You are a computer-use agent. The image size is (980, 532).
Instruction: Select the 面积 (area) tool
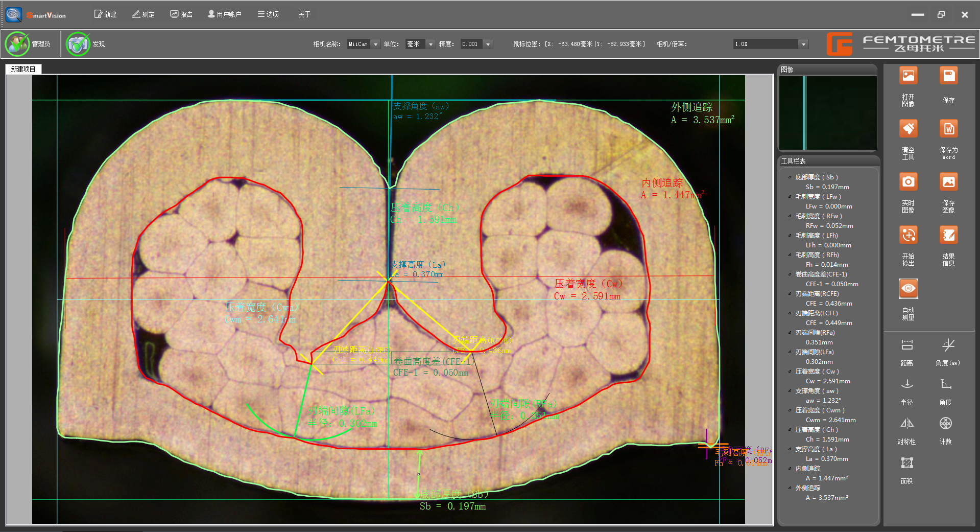(x=906, y=464)
